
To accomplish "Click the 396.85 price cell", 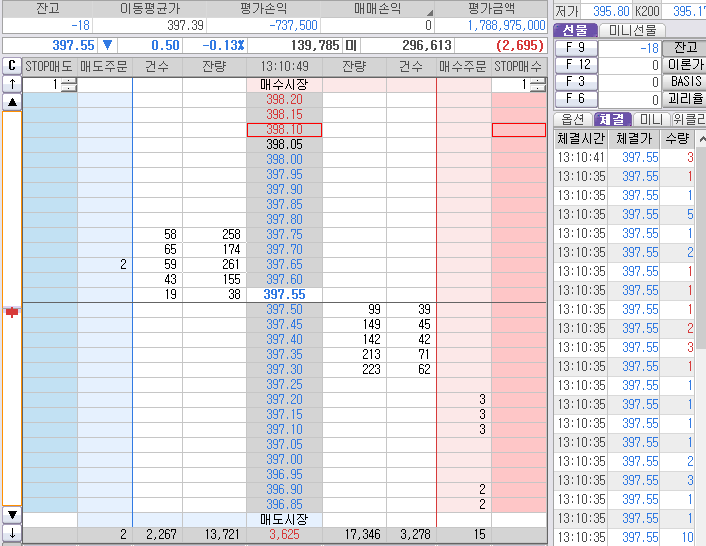I will [284, 505].
